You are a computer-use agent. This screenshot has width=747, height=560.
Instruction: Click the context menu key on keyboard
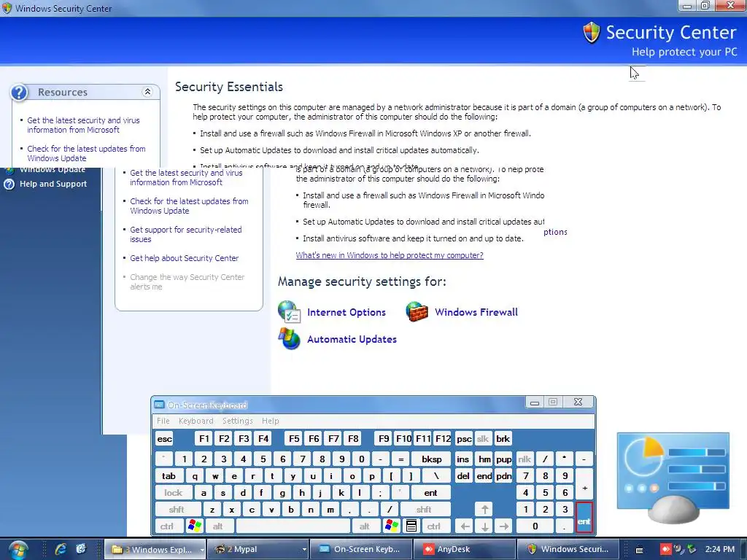[x=411, y=526]
